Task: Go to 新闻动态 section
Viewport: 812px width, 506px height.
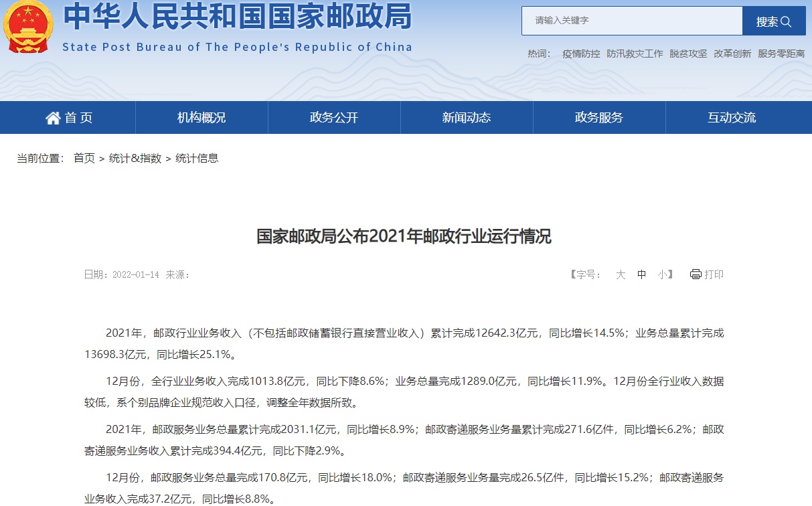Action: click(x=467, y=118)
